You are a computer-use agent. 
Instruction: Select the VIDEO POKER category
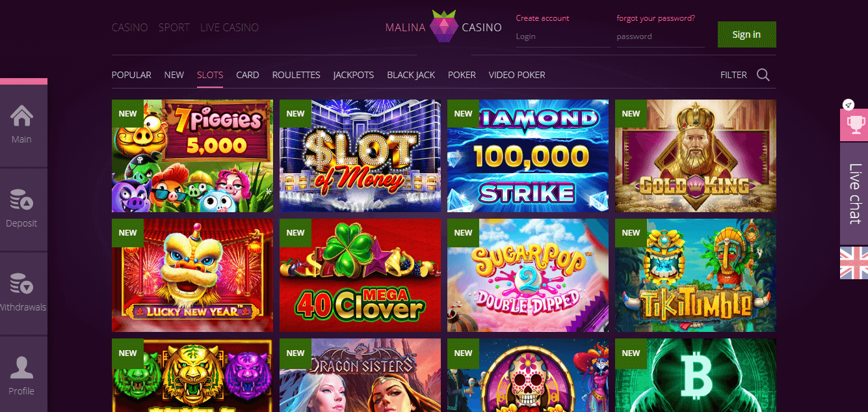click(x=517, y=75)
